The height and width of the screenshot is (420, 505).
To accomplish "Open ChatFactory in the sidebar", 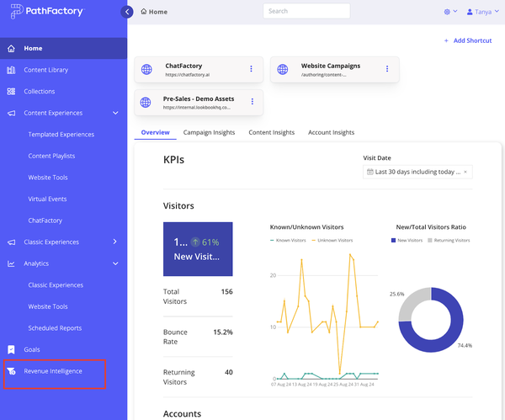I will tap(45, 221).
